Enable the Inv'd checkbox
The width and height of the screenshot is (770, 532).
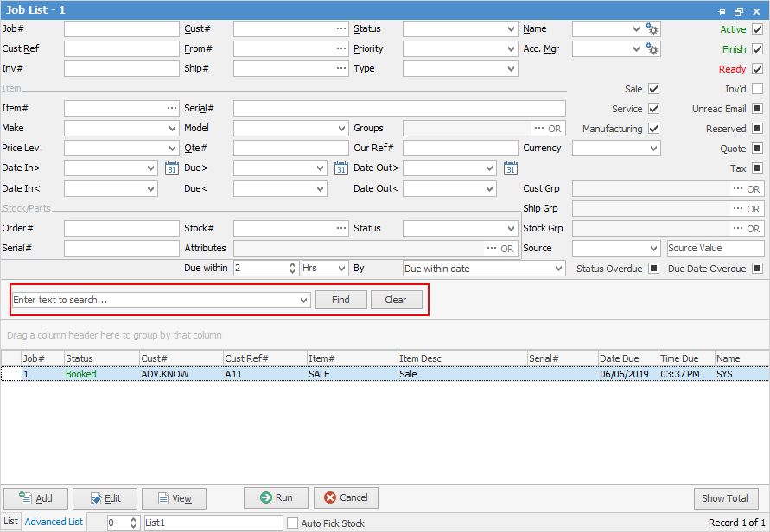pyautogui.click(x=758, y=89)
